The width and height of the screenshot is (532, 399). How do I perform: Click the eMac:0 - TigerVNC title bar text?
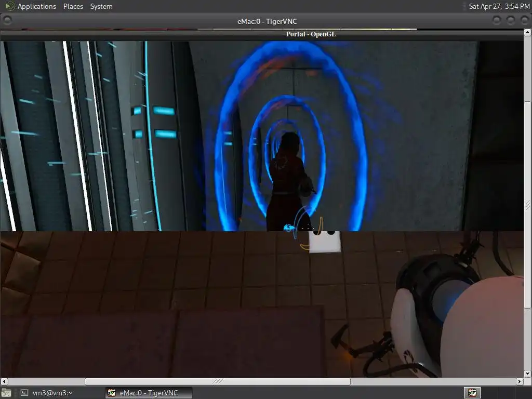pyautogui.click(x=267, y=21)
